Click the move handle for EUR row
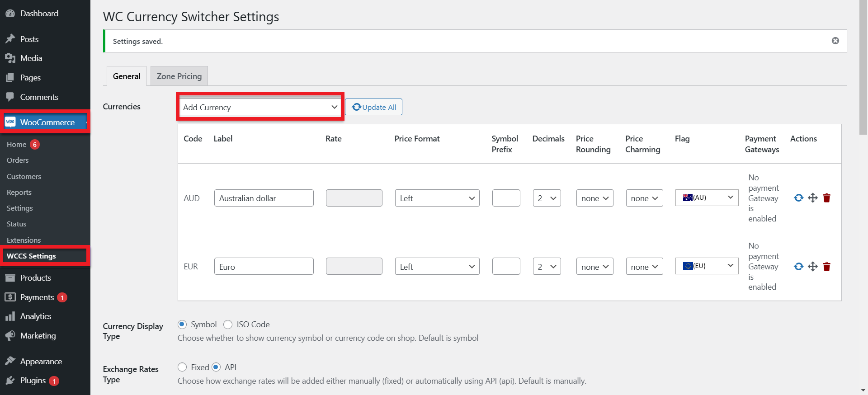The image size is (868, 395). [813, 267]
